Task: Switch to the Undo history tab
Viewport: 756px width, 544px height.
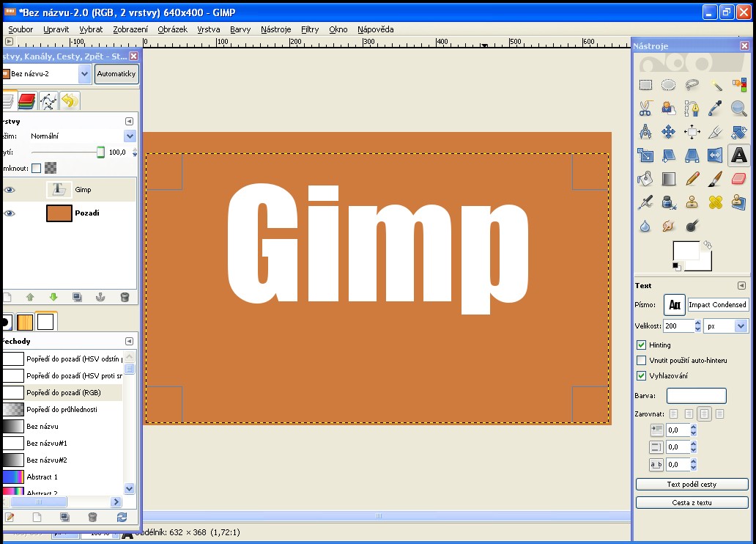Action: click(x=70, y=101)
